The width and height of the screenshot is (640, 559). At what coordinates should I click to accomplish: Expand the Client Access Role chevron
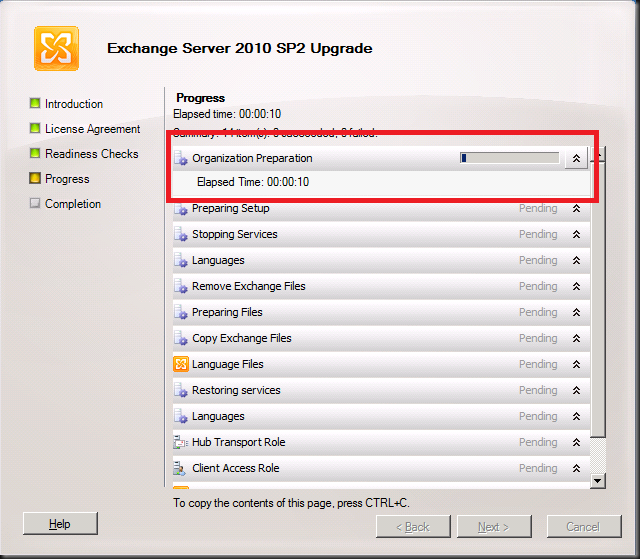tap(576, 468)
